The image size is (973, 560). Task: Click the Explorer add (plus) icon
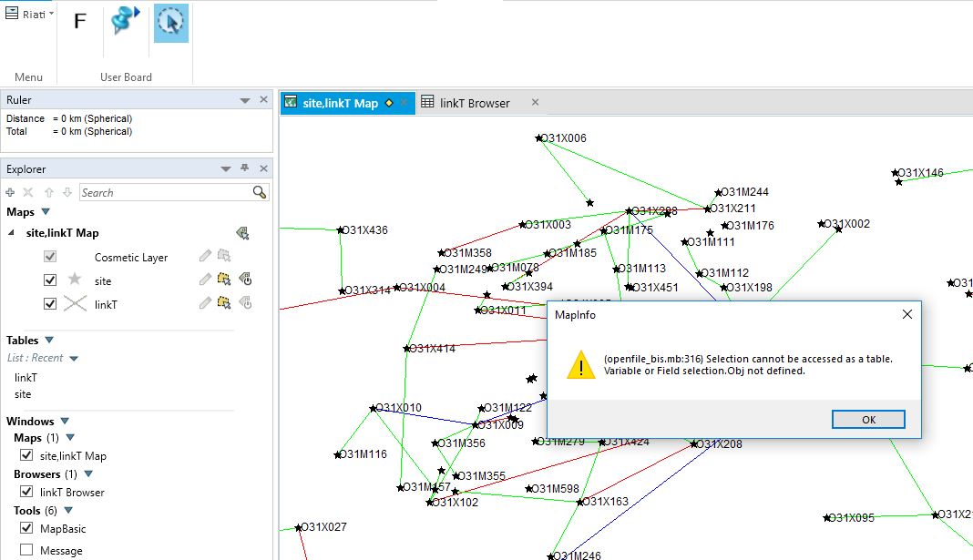click(10, 192)
